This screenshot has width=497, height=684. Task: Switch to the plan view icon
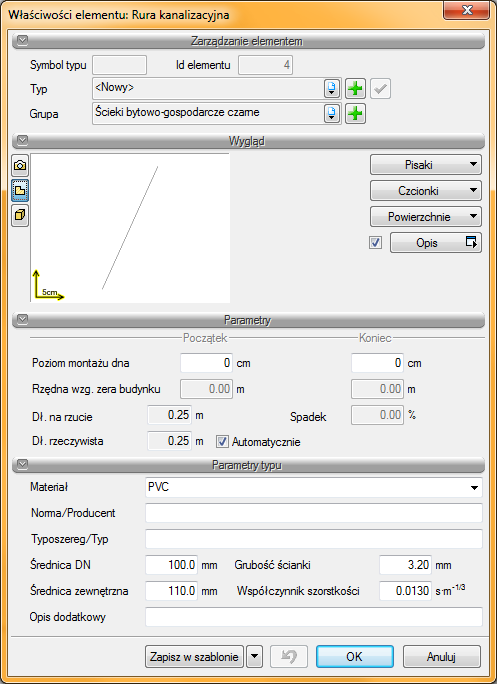point(20,190)
